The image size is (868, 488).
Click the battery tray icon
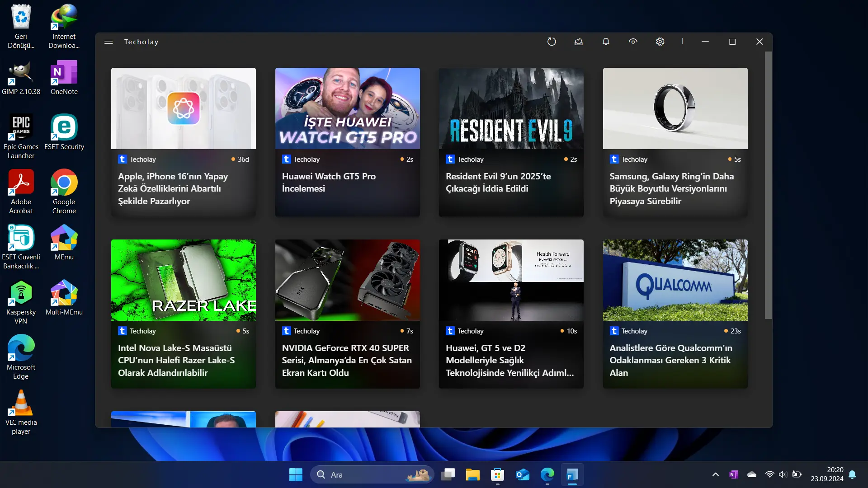coord(797,475)
